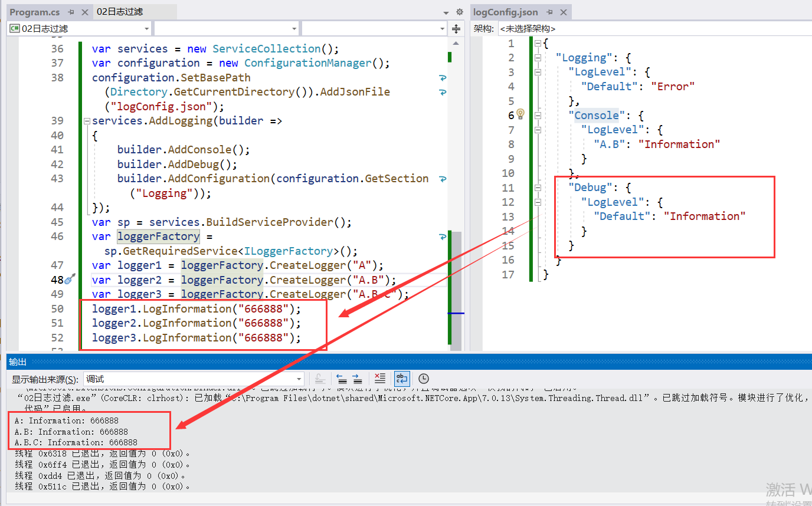The width and height of the screenshot is (812, 506).
Task: Click "logConfig.json" string in code
Action: (x=158, y=107)
